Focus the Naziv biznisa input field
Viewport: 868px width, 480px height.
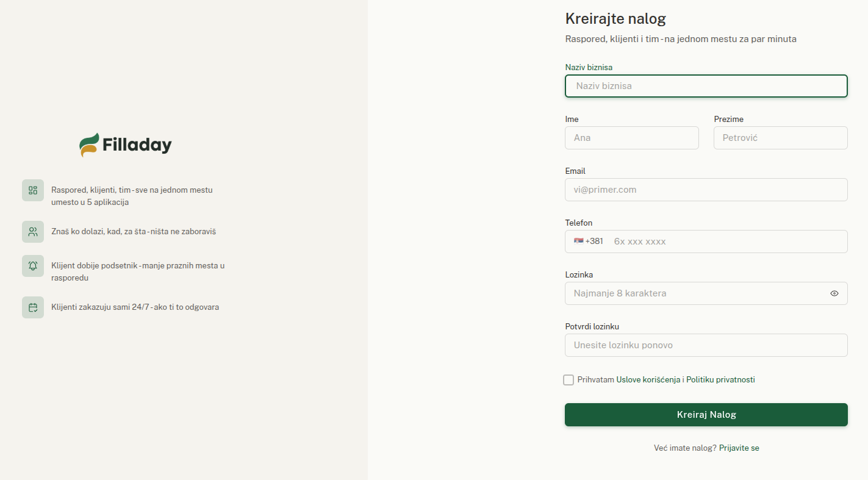tap(706, 86)
